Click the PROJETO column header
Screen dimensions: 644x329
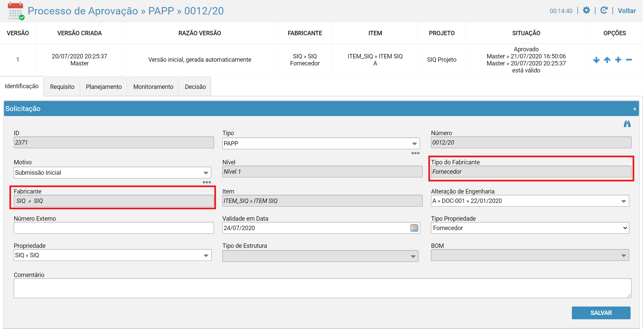pyautogui.click(x=442, y=33)
